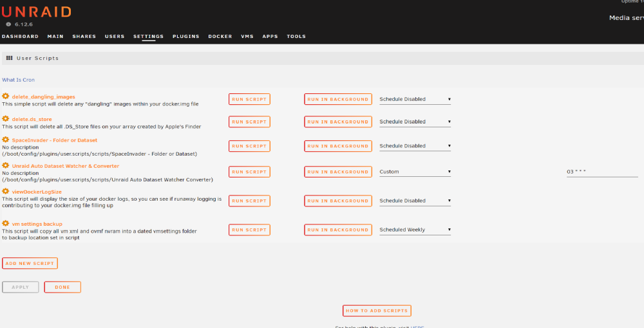Run Script for vm settings backup

[x=249, y=230]
